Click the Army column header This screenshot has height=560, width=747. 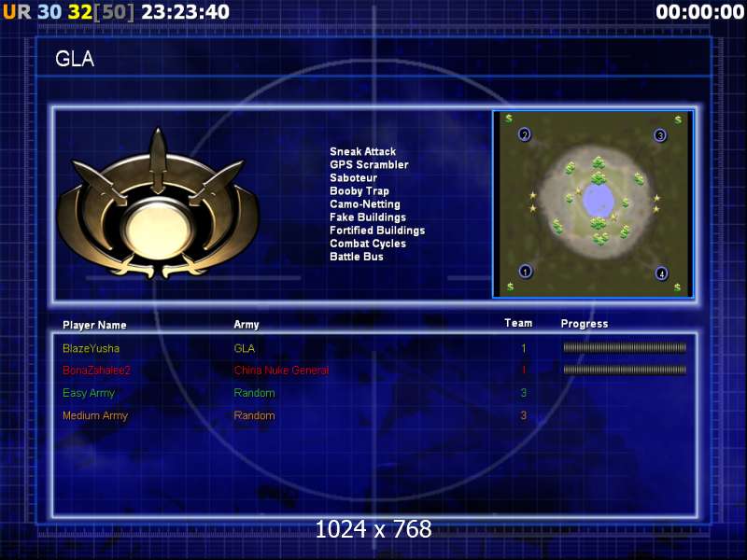point(247,325)
